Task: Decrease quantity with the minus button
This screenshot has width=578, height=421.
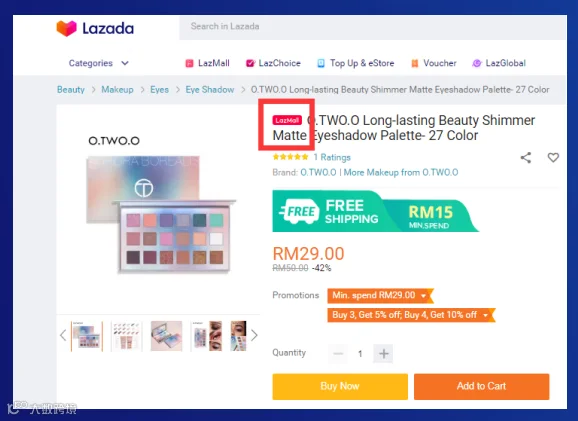Action: 338,354
